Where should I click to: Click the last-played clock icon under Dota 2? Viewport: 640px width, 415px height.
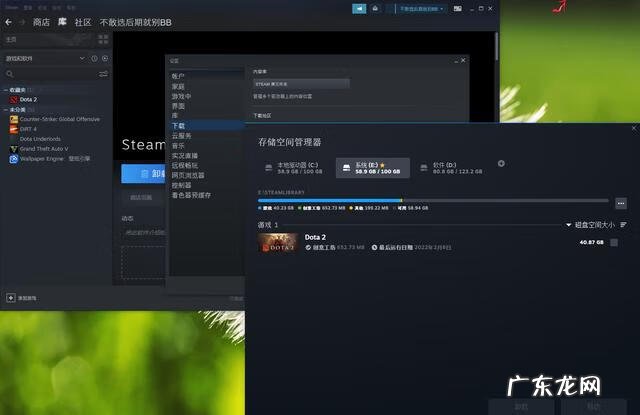pyautogui.click(x=374, y=247)
